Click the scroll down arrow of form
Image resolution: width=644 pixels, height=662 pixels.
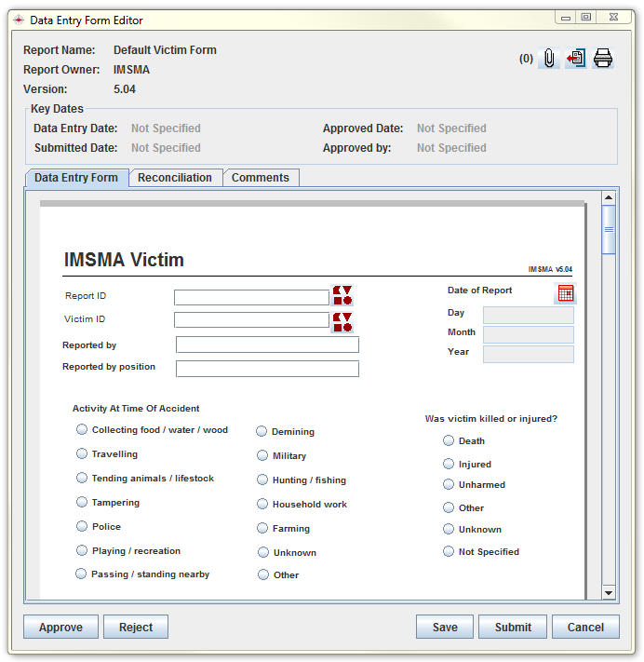click(x=609, y=592)
